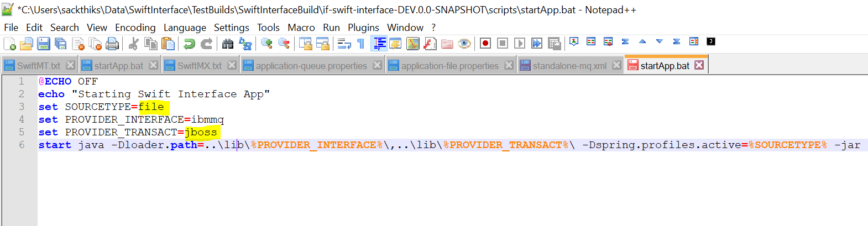Save all open files via toolbar

[61, 44]
